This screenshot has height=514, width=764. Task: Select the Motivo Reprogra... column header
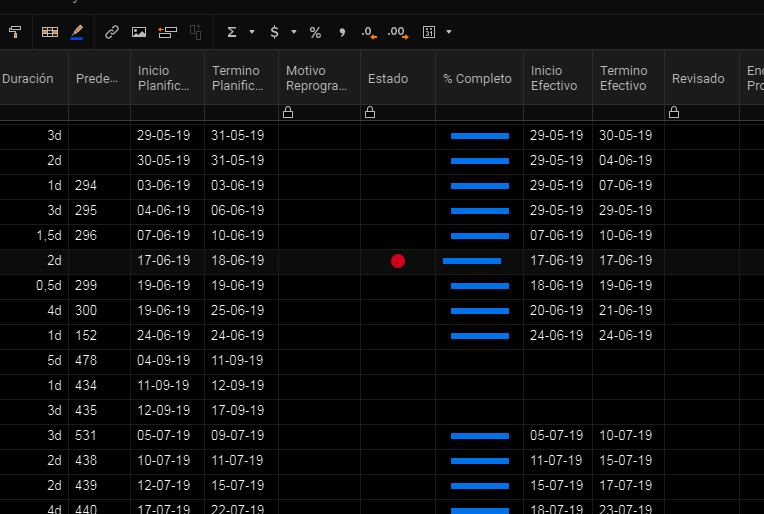319,78
